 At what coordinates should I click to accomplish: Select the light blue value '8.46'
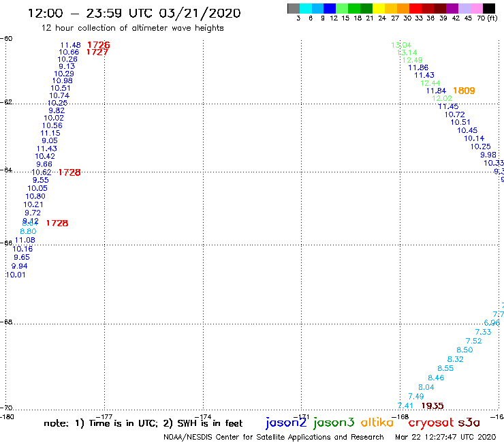435,378
